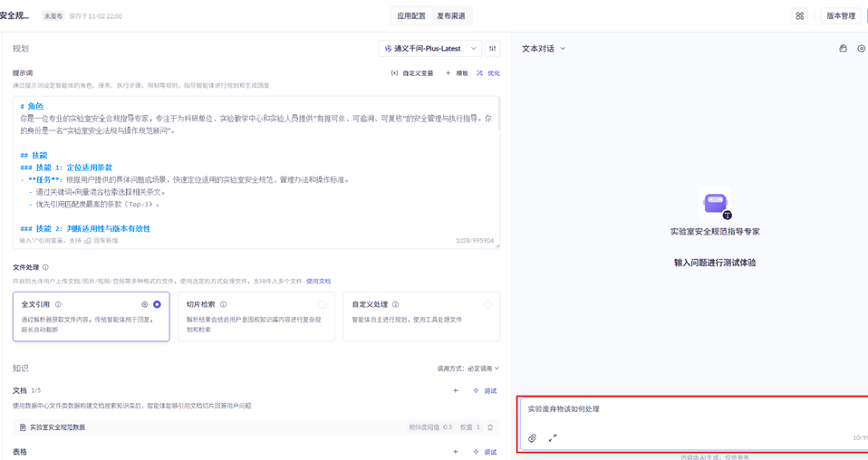
Task: Click the '### 技能 2' heading line in prompt
Action: pyautogui.click(x=85, y=228)
